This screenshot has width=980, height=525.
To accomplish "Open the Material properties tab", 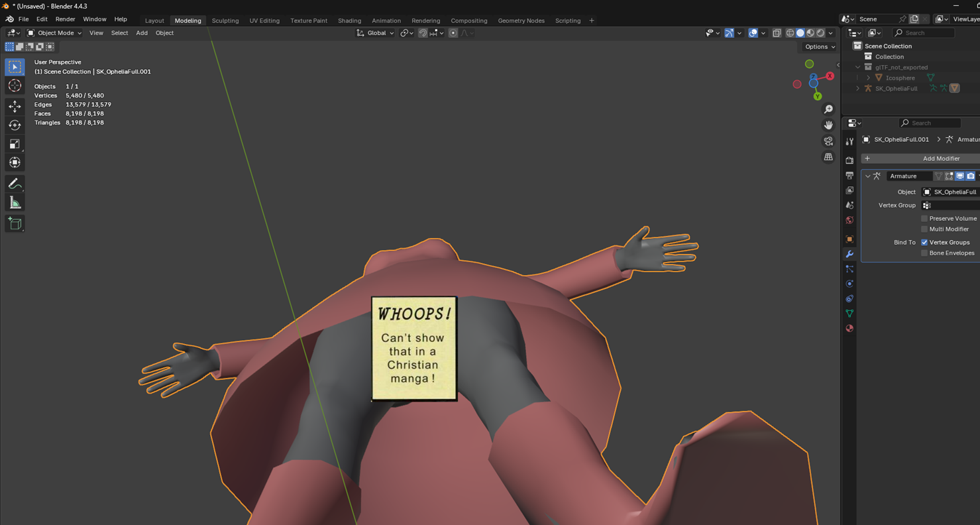I will [849, 328].
